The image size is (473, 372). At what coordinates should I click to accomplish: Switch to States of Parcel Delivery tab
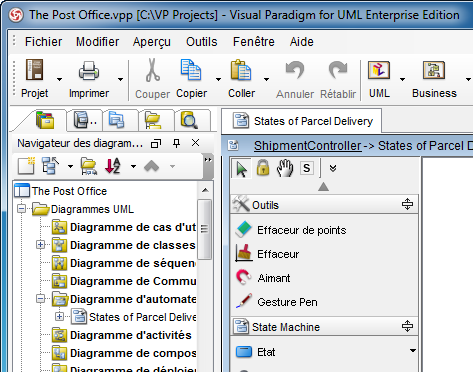(x=302, y=121)
